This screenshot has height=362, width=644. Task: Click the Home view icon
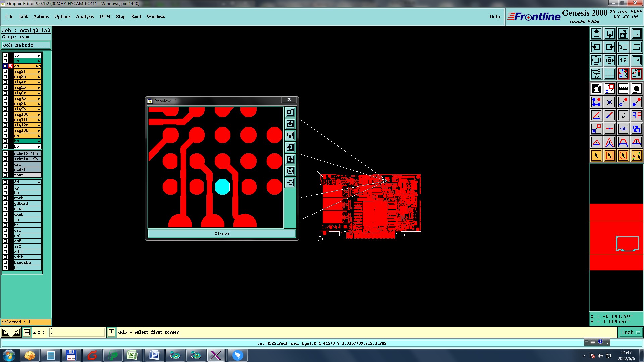[623, 34]
